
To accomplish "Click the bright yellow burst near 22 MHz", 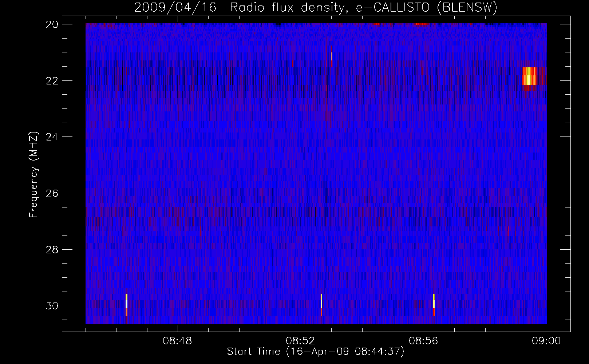I will (x=529, y=77).
